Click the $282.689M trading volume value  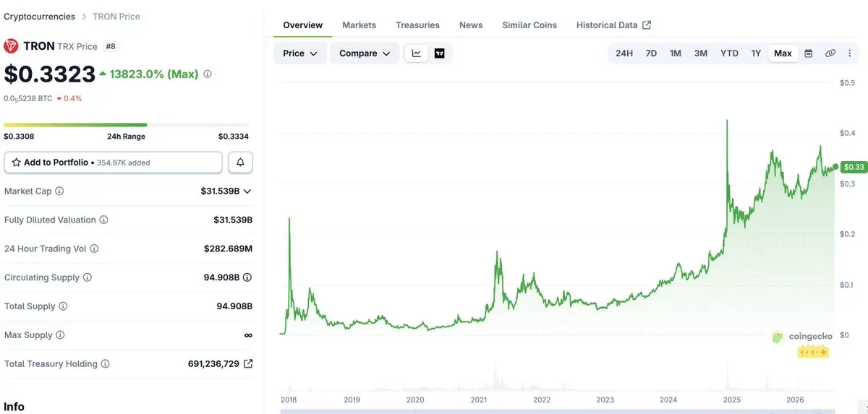(x=228, y=249)
